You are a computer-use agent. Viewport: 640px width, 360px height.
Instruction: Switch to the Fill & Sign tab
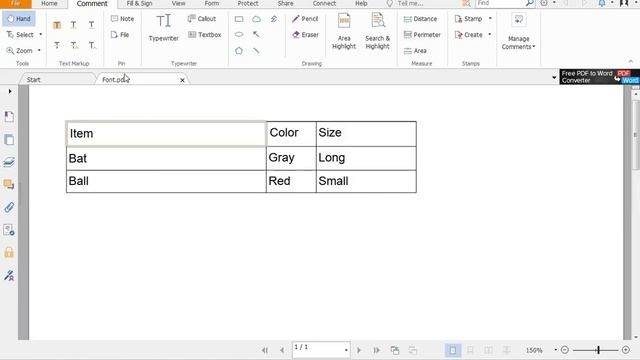pyautogui.click(x=139, y=3)
